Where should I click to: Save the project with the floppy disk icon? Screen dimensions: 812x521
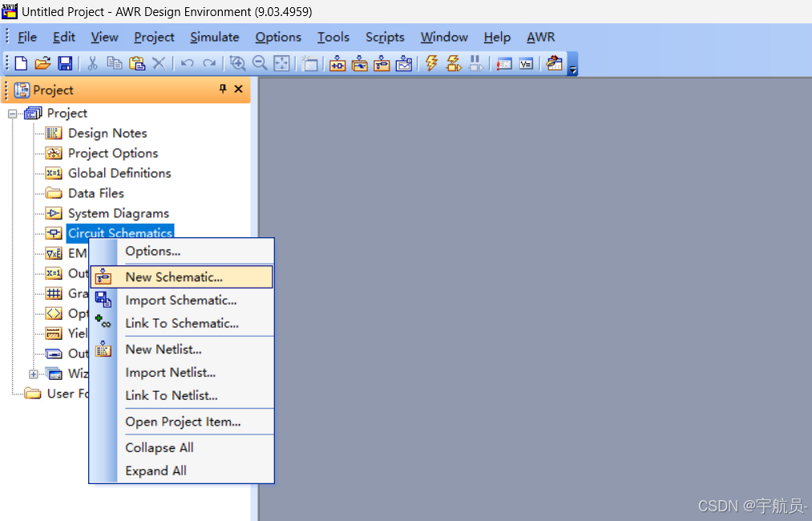65,63
